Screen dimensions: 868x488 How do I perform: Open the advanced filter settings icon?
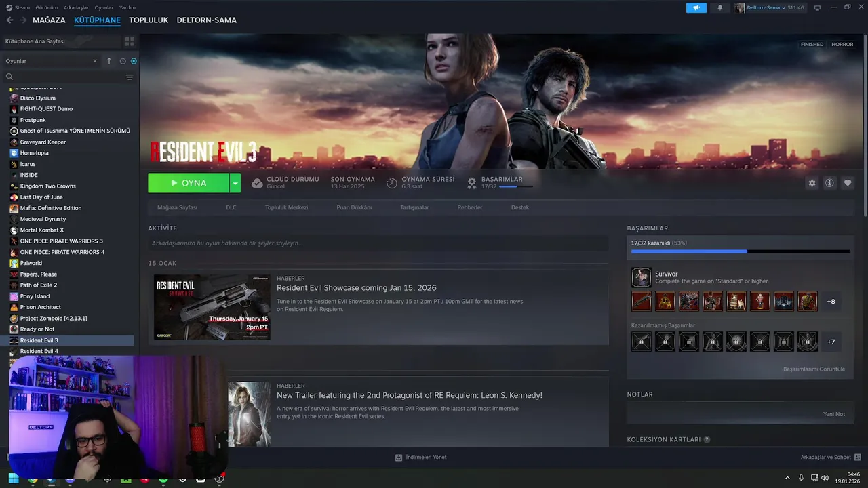click(130, 77)
